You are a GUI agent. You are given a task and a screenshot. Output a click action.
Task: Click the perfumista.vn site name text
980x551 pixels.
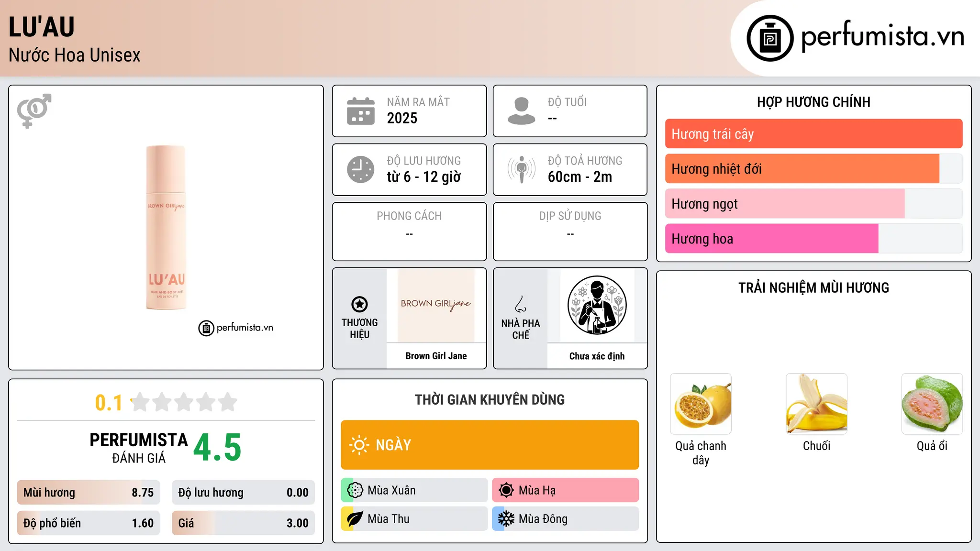point(882,36)
